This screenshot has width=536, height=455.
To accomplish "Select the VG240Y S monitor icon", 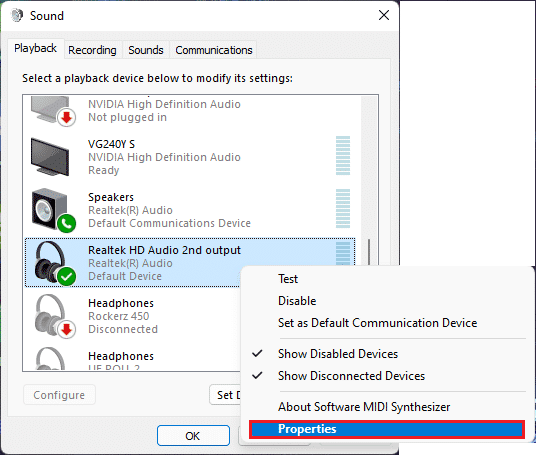I will (x=50, y=157).
